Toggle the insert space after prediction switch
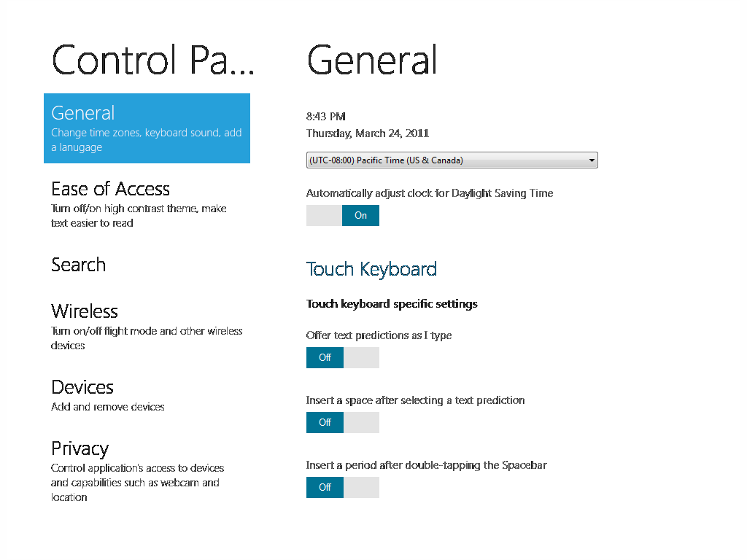 tap(343, 422)
